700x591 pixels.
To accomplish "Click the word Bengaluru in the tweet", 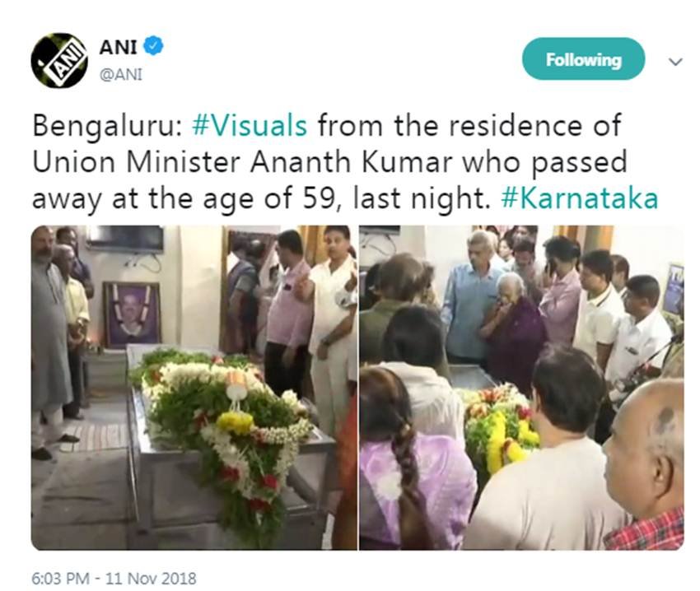I will click(107, 127).
